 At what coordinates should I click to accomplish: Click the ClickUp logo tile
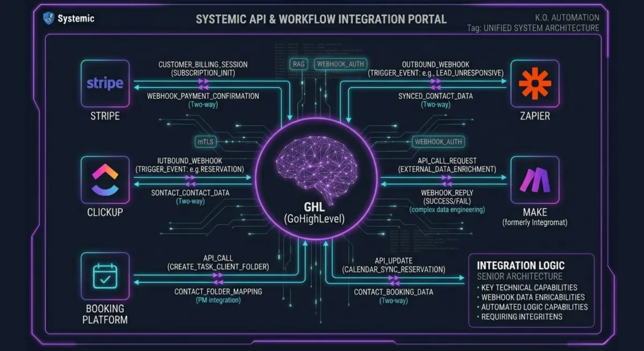(x=105, y=180)
